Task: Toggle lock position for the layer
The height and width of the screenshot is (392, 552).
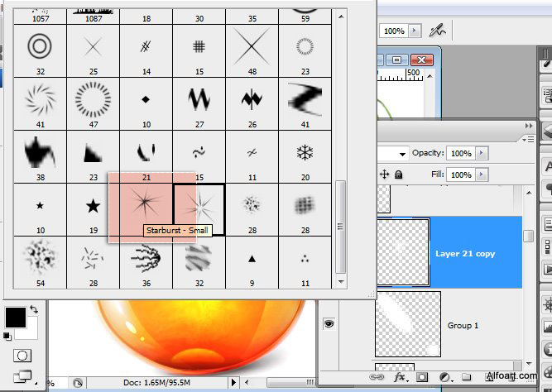Action: (x=384, y=174)
